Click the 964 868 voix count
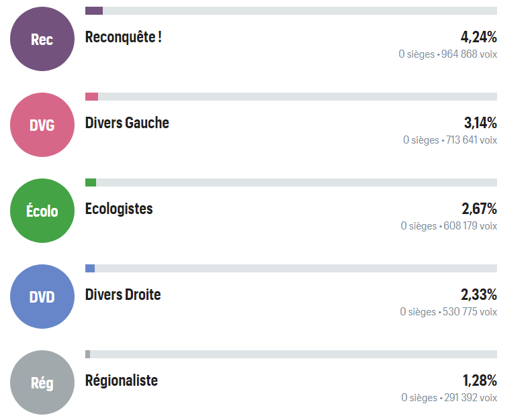Screen dimensions: 532x420 [x=468, y=54]
